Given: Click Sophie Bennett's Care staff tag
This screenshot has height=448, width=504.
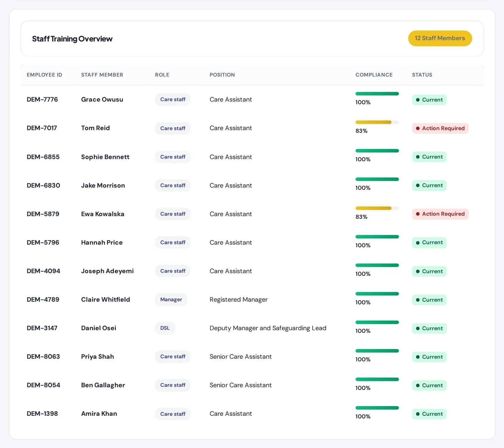Looking at the screenshot, I should [x=173, y=157].
